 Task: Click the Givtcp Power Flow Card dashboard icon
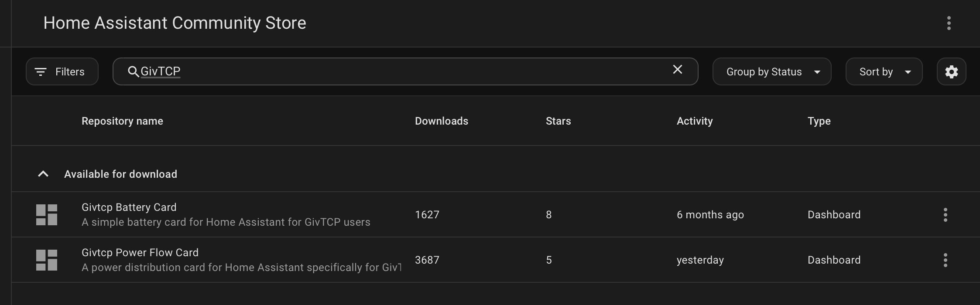pyautogui.click(x=47, y=260)
